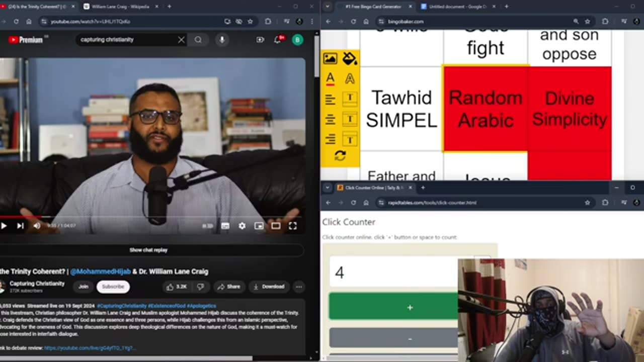Open Capturing Christianity channel name
Screen dimensions: 644x362
37,284
